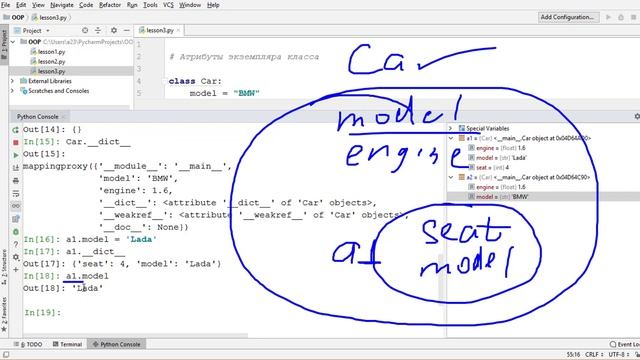Open the Tools menu
This screenshot has width=640, height=360.
tap(150, 5)
